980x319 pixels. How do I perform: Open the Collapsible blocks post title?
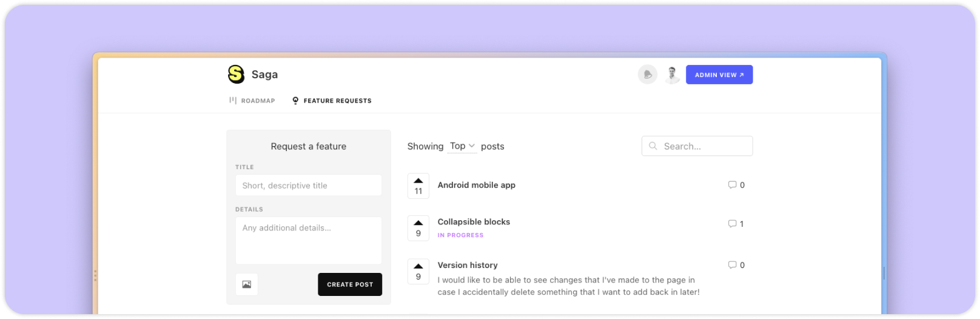coord(474,222)
